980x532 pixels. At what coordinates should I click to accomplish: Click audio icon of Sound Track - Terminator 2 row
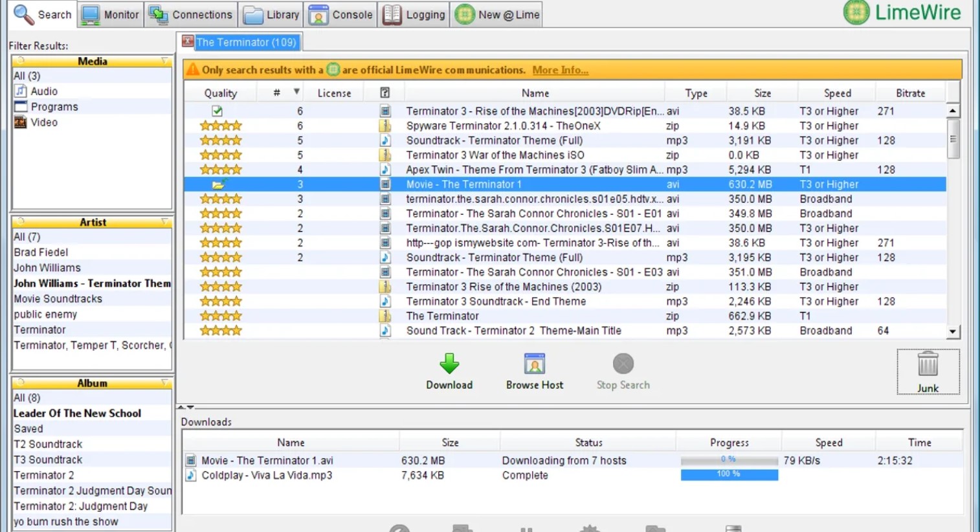pyautogui.click(x=385, y=331)
